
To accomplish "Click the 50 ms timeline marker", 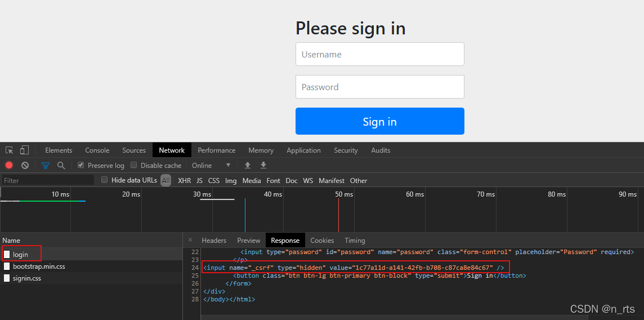I will (x=344, y=194).
